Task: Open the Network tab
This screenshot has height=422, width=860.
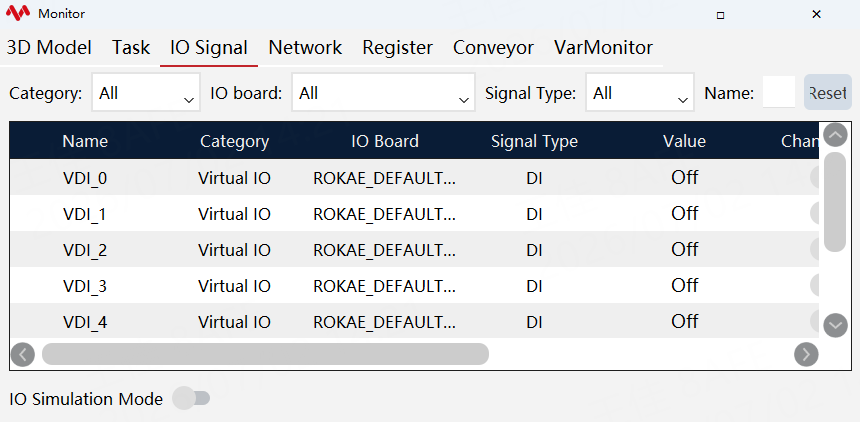Action: (x=305, y=48)
